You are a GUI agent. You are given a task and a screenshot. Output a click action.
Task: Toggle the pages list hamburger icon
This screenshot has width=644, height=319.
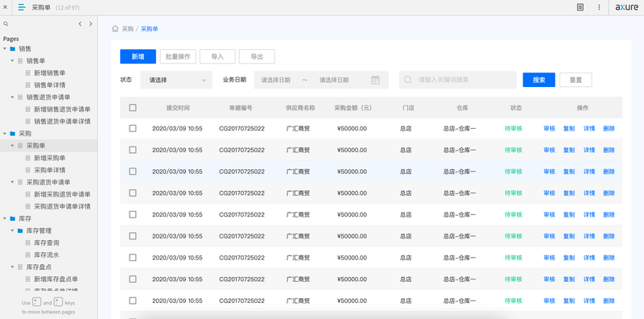coord(22,7)
